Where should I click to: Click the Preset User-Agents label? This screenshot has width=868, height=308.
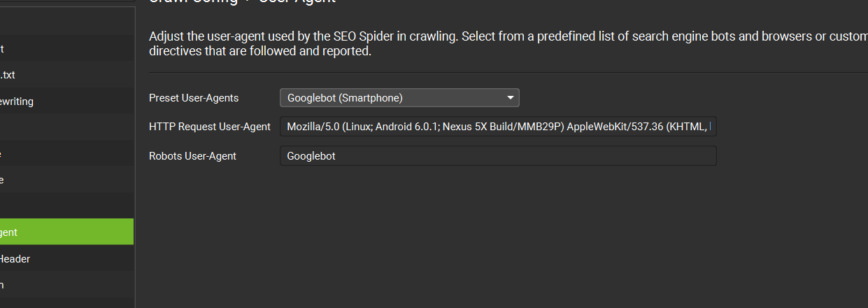[194, 98]
